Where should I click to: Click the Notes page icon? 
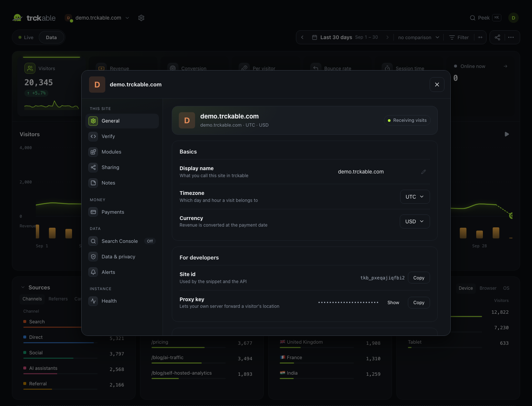93,183
